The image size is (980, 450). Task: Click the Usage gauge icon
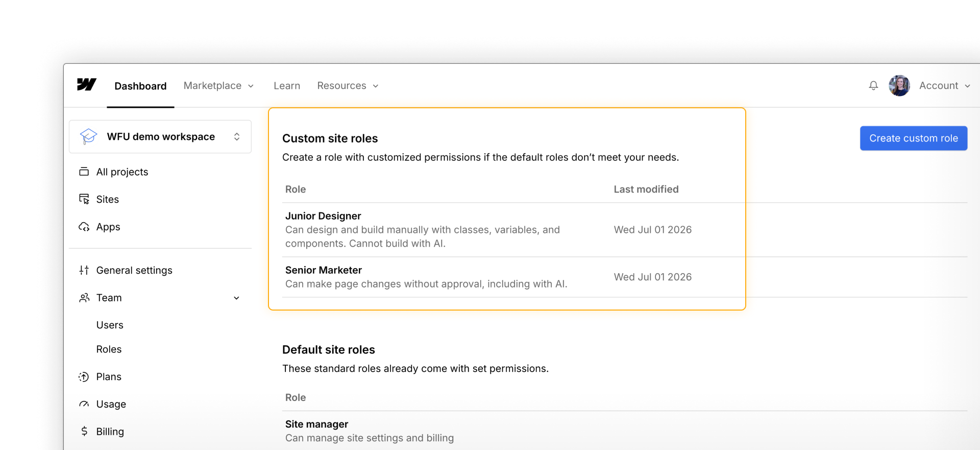[x=84, y=404]
